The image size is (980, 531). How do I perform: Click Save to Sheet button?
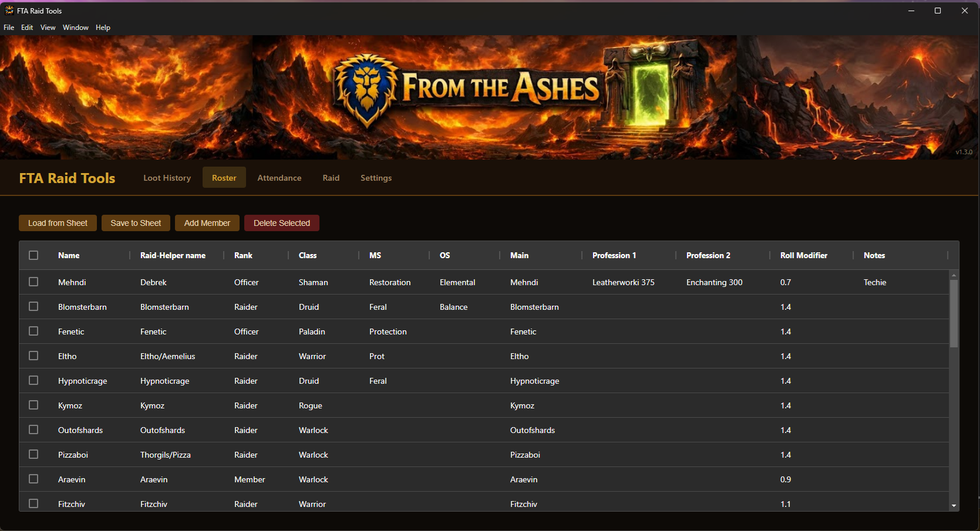tap(136, 223)
